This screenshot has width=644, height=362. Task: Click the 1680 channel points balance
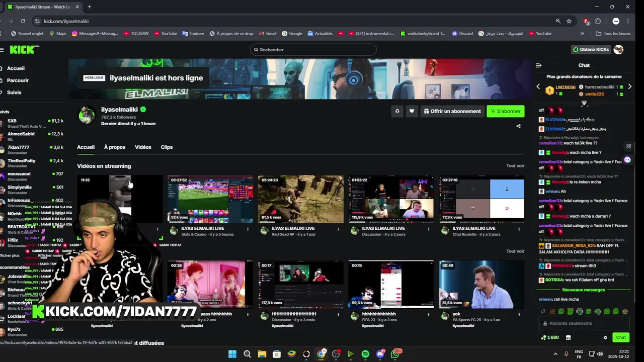pos(549,338)
